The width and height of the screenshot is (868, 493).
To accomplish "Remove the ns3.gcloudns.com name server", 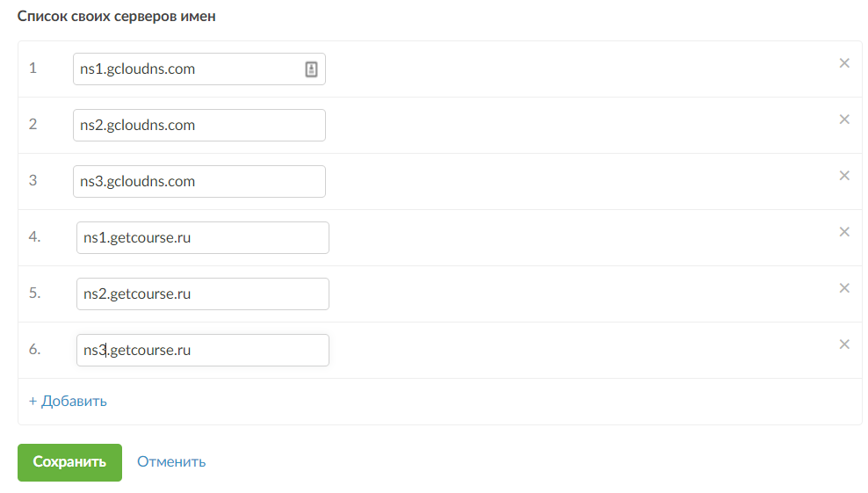I will [x=844, y=176].
